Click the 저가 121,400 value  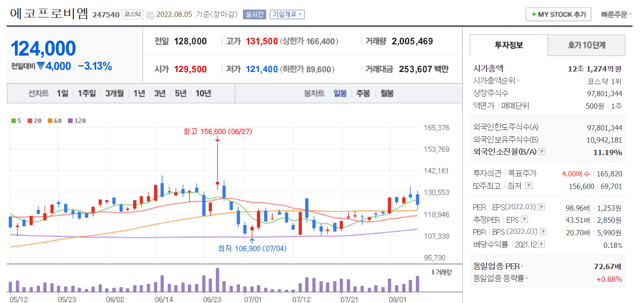pyautogui.click(x=261, y=70)
